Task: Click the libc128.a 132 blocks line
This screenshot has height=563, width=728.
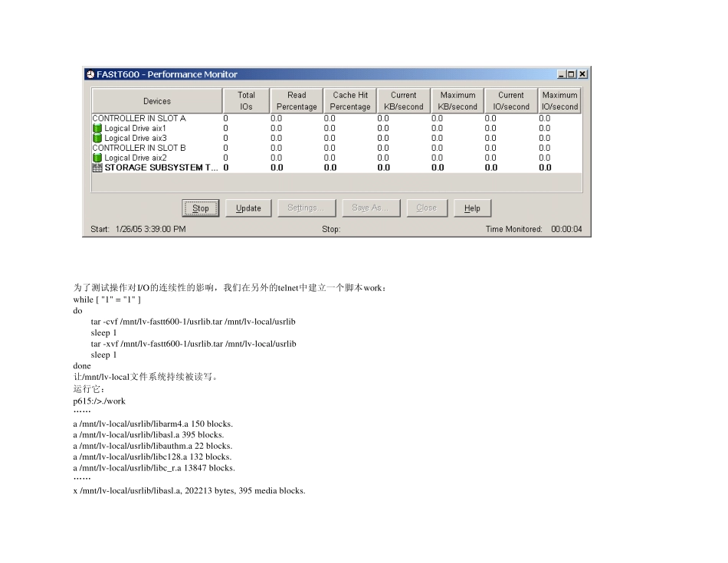Action: coord(152,457)
